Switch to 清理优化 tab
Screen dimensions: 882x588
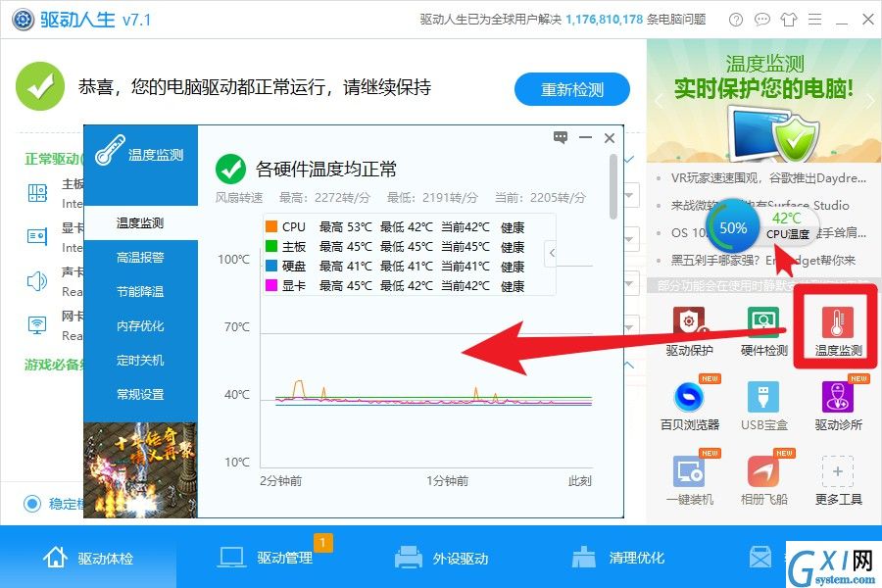617,558
